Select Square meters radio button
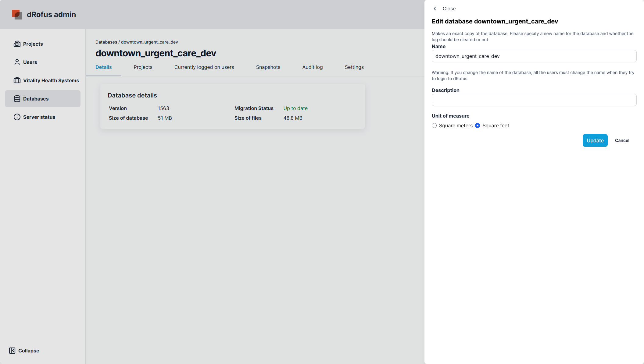The width and height of the screenshot is (644, 364). click(434, 125)
